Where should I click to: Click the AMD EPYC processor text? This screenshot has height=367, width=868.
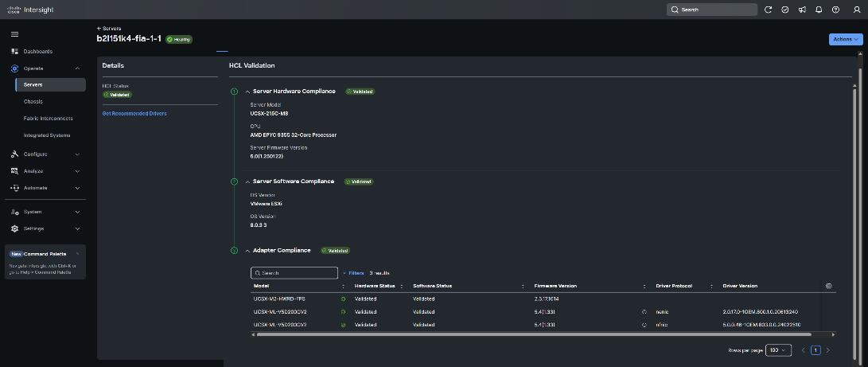[x=294, y=135]
